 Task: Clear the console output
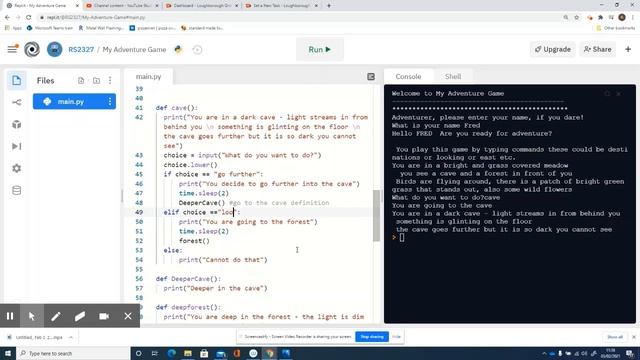pos(619,94)
